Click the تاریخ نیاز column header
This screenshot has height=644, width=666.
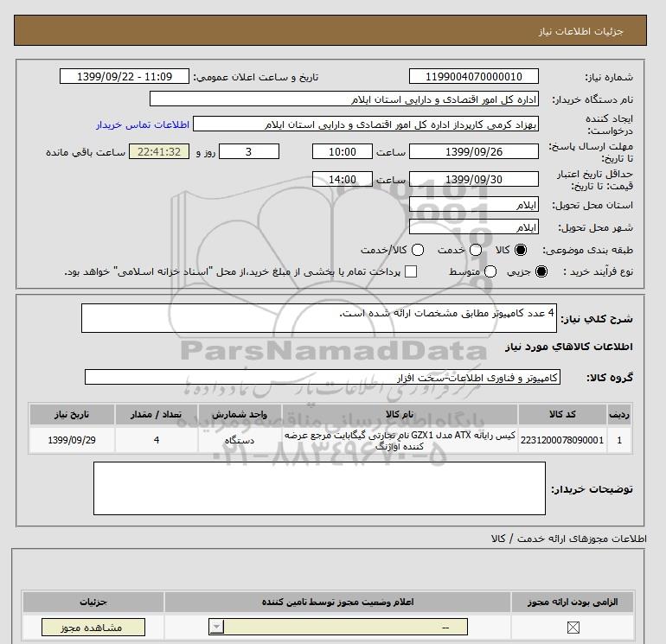[72, 414]
